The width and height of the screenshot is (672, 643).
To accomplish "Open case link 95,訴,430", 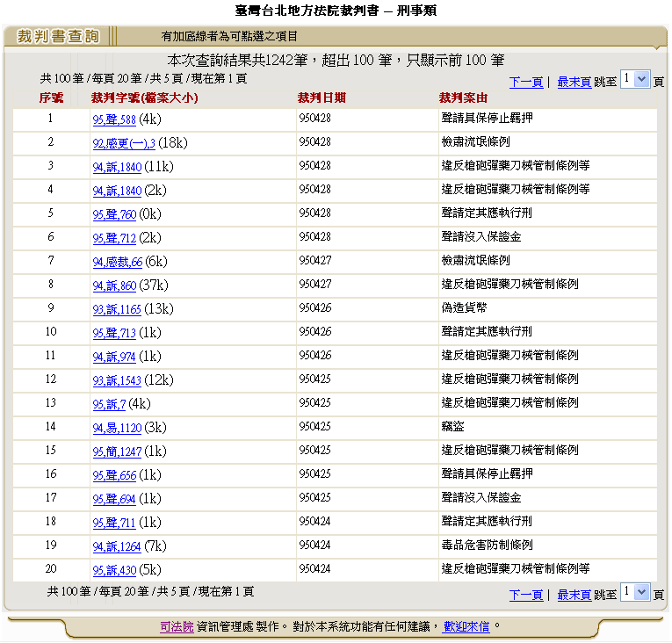I will 114,570.
